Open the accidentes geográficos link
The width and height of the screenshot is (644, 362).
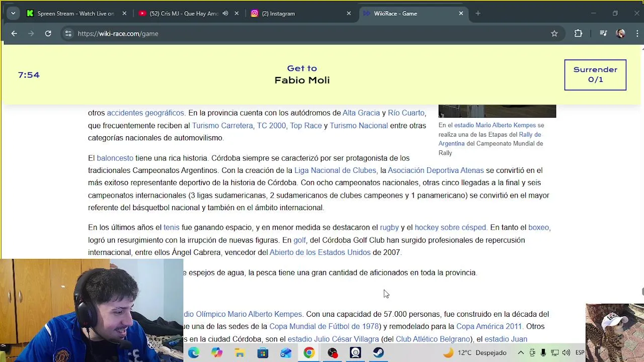[x=146, y=113]
